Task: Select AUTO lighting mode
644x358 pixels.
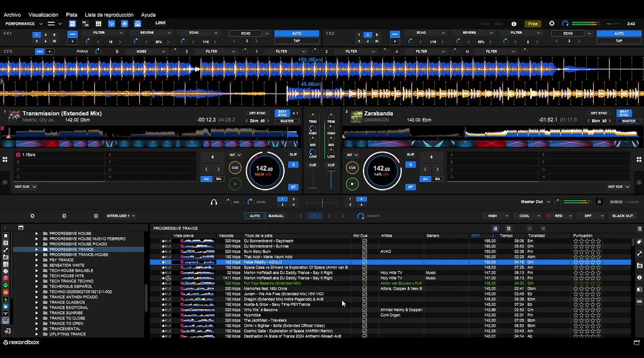Action: tap(255, 216)
